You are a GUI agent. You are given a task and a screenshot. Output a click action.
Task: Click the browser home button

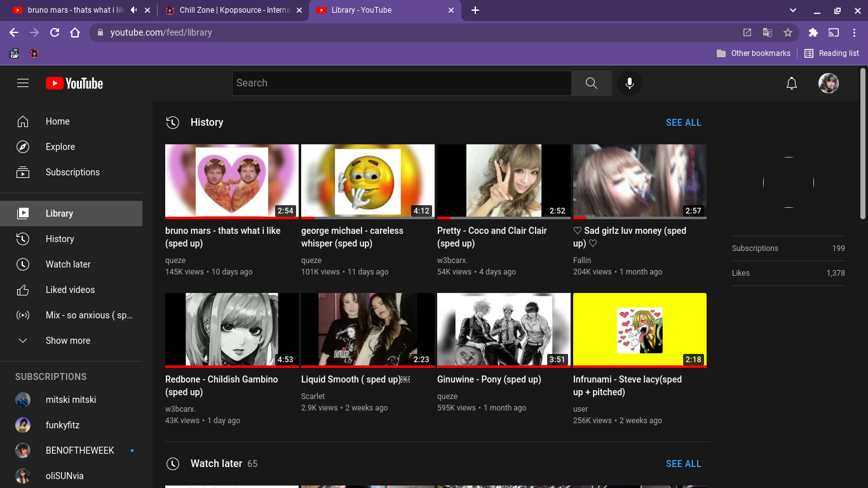tap(75, 32)
